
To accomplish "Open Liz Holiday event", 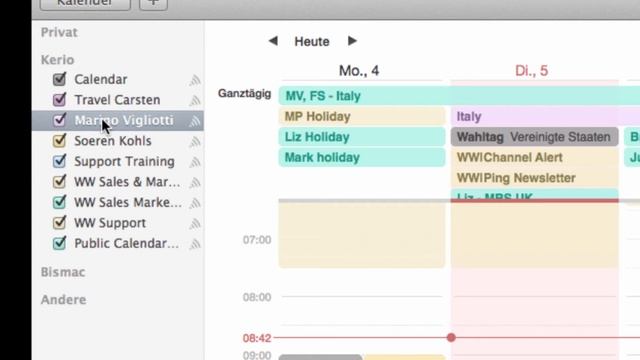I will click(x=362, y=137).
